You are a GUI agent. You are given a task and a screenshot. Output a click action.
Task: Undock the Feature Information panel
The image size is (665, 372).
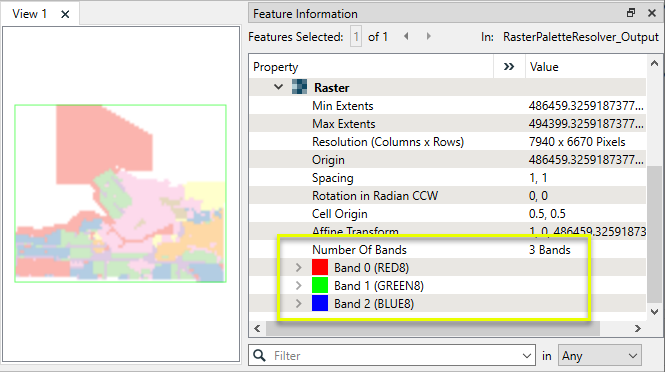631,13
